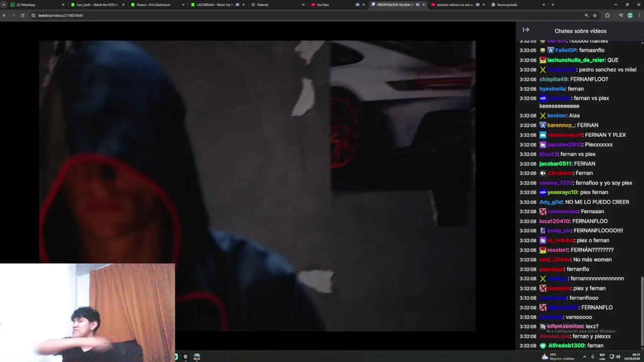
Task: Open Ady_g0d's chat username
Action: point(551,202)
